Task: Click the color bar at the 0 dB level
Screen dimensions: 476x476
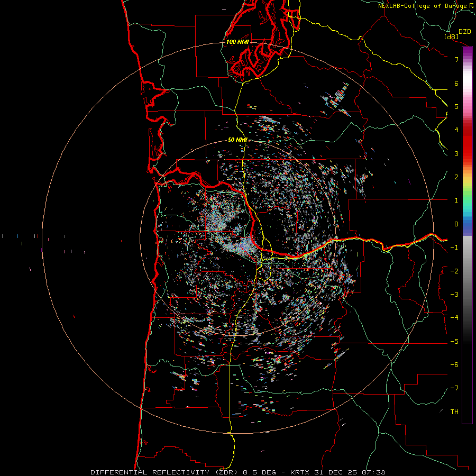Action: click(467, 224)
